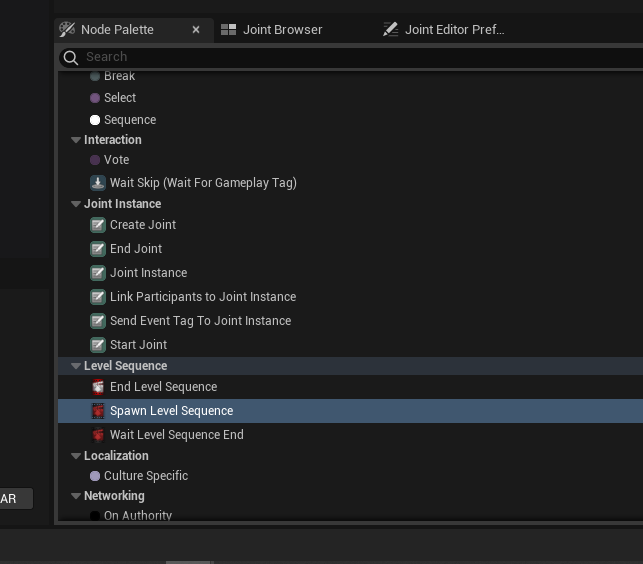This screenshot has height=564, width=643.
Task: Click the Create Joint node icon
Action: pos(98,225)
